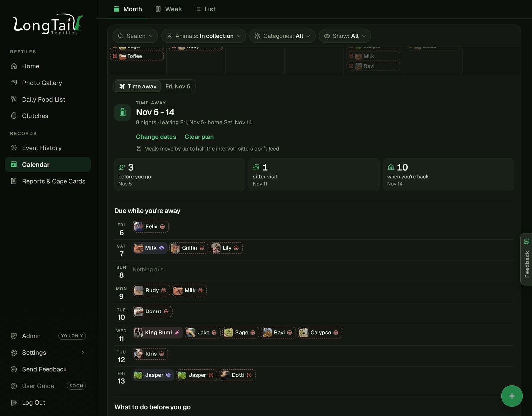View Event History records
The height and width of the screenshot is (416, 532).
(x=48, y=148)
